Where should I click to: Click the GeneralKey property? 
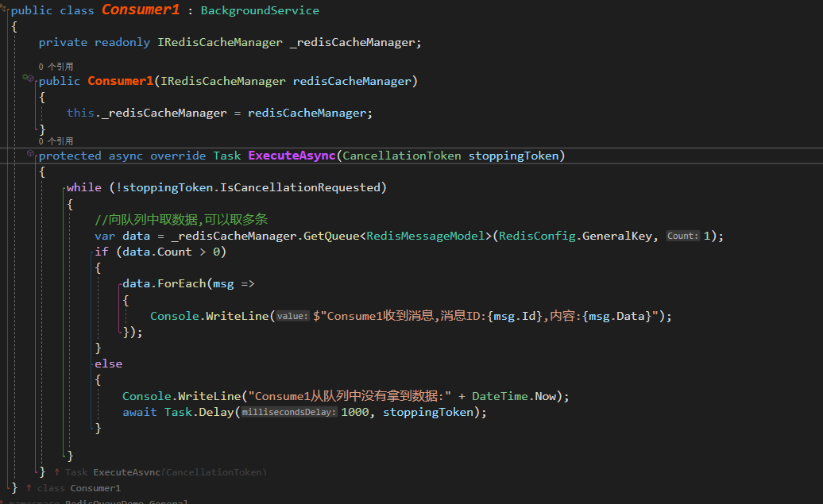[616, 236]
